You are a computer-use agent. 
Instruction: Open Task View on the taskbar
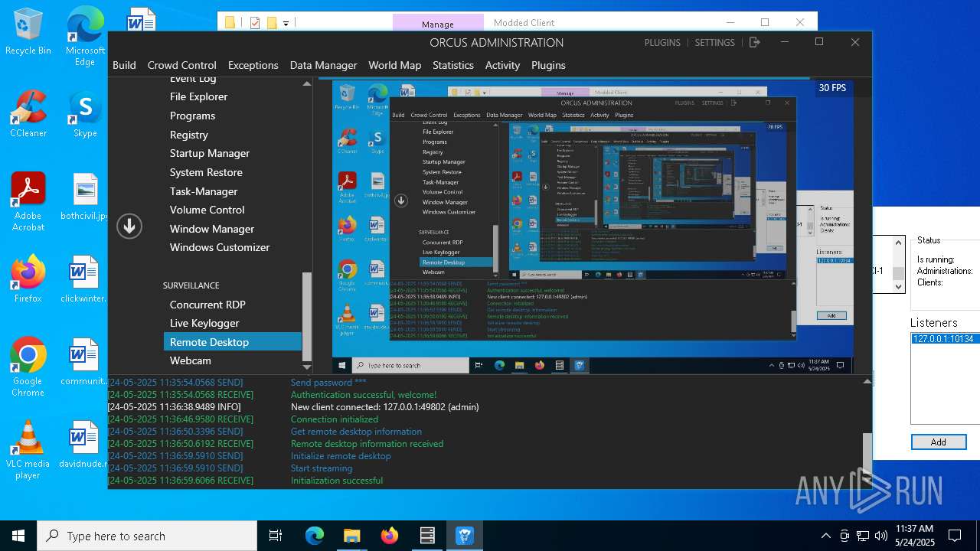click(276, 536)
